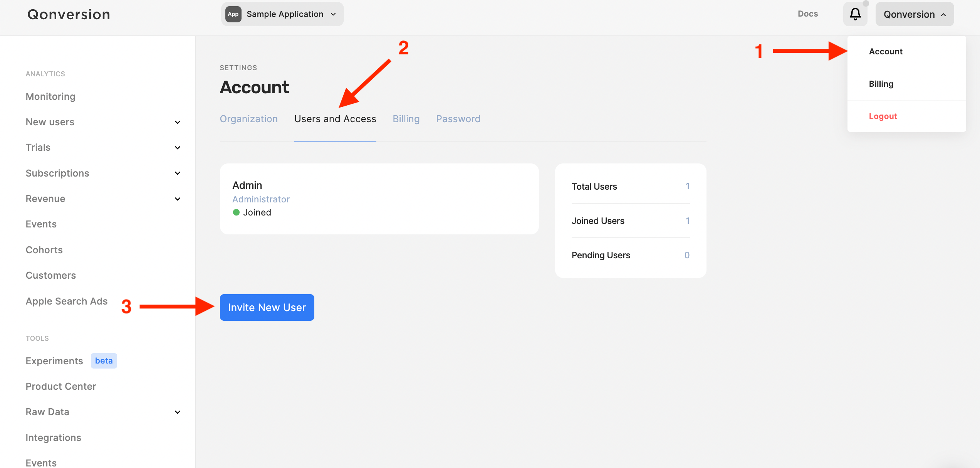
Task: Select Account from the dropdown menu
Action: click(886, 52)
